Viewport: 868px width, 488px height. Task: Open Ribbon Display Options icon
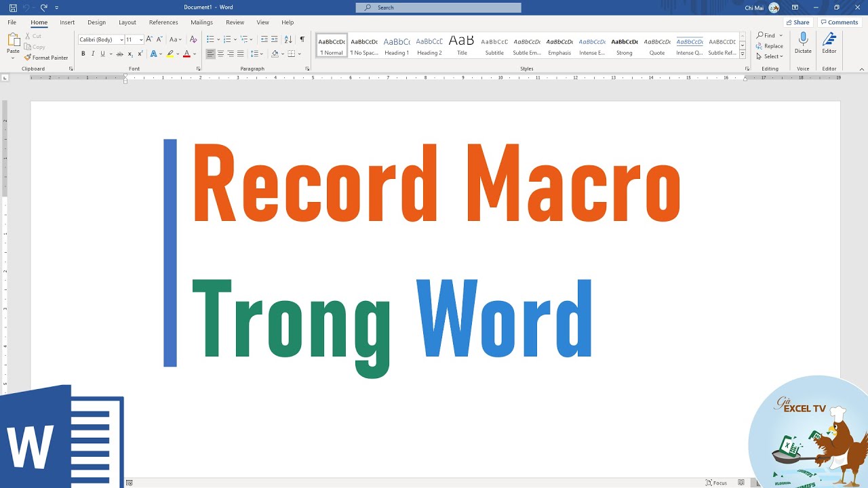pos(795,7)
